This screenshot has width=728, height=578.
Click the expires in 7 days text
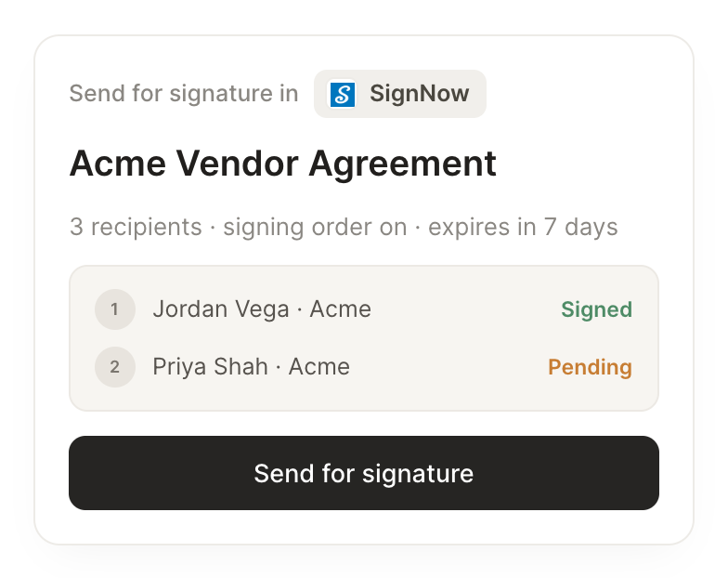[523, 227]
